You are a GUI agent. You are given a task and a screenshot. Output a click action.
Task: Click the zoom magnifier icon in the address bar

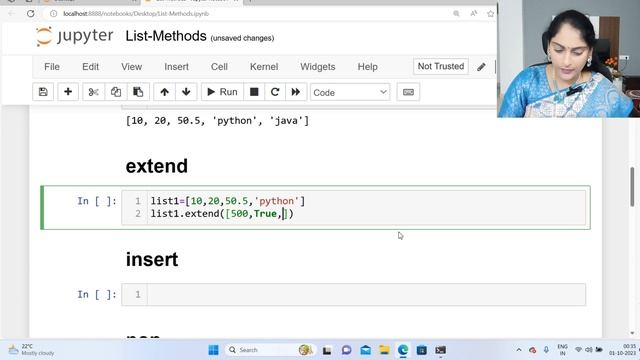click(x=456, y=13)
